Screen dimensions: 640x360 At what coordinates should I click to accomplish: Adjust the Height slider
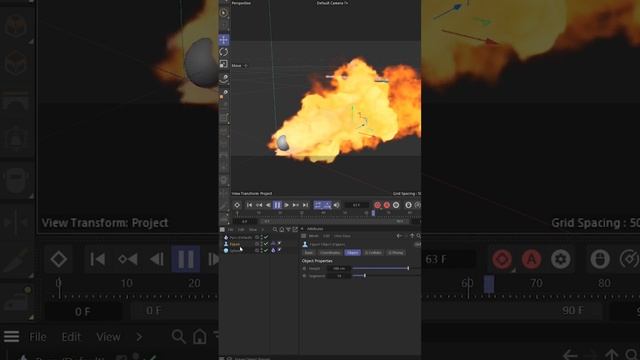(x=386, y=269)
